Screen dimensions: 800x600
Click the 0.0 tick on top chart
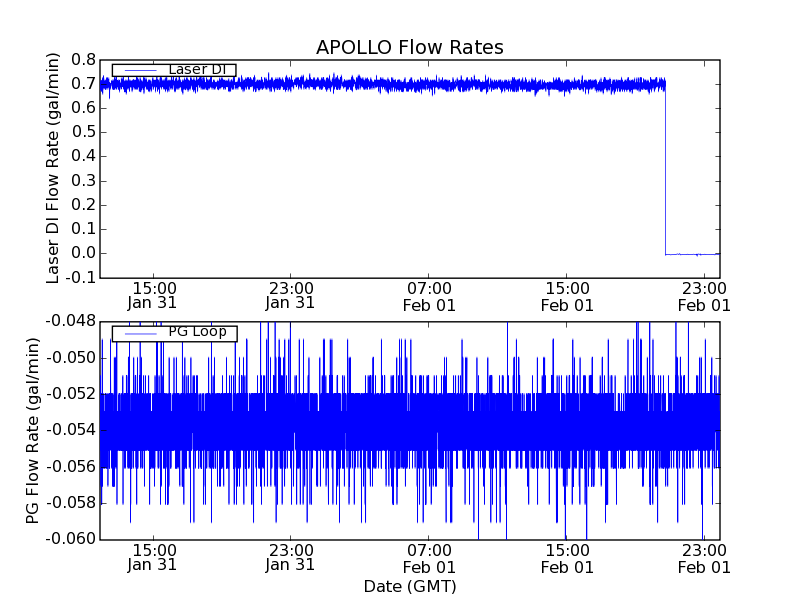pyautogui.click(x=83, y=253)
